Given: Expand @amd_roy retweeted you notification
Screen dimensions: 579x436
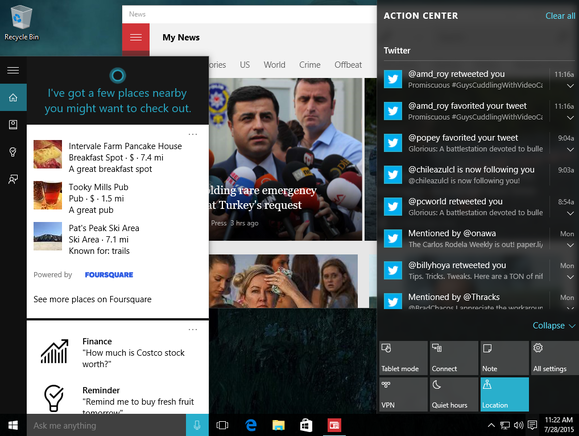Looking at the screenshot, I should point(570,86).
